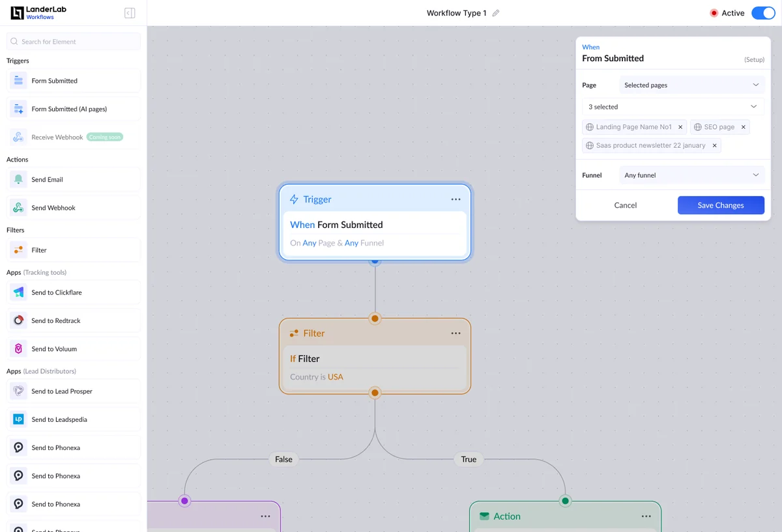Select the True branch label
782x532 pixels.
pyautogui.click(x=469, y=459)
